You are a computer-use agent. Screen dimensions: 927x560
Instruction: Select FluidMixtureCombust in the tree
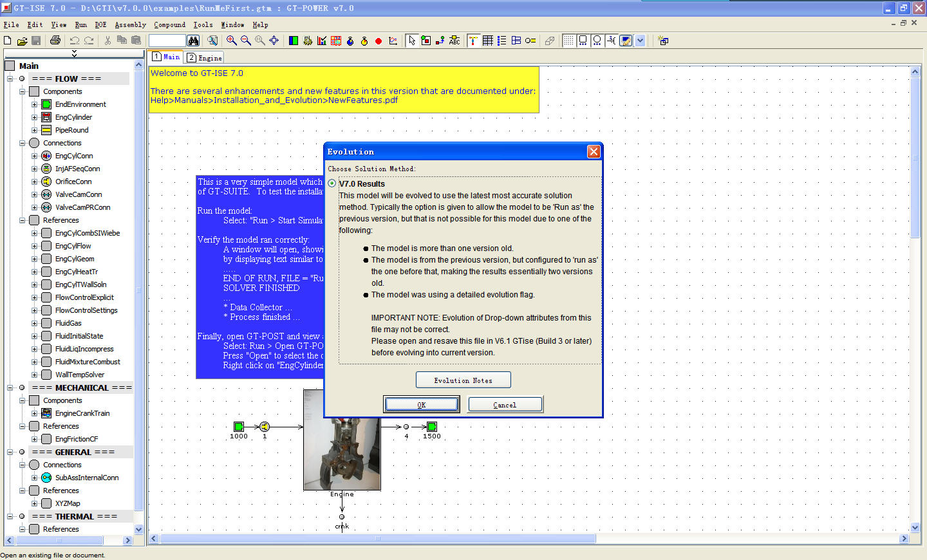[88, 362]
